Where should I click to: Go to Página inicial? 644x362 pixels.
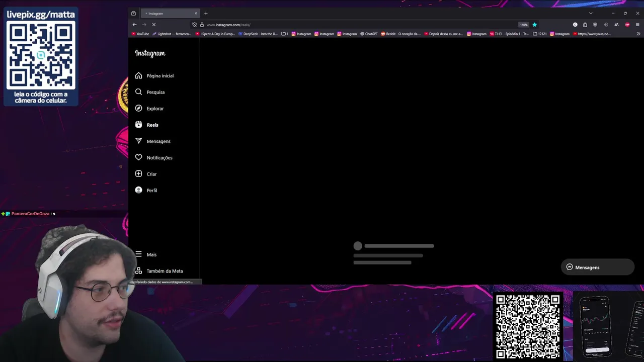click(154, 76)
